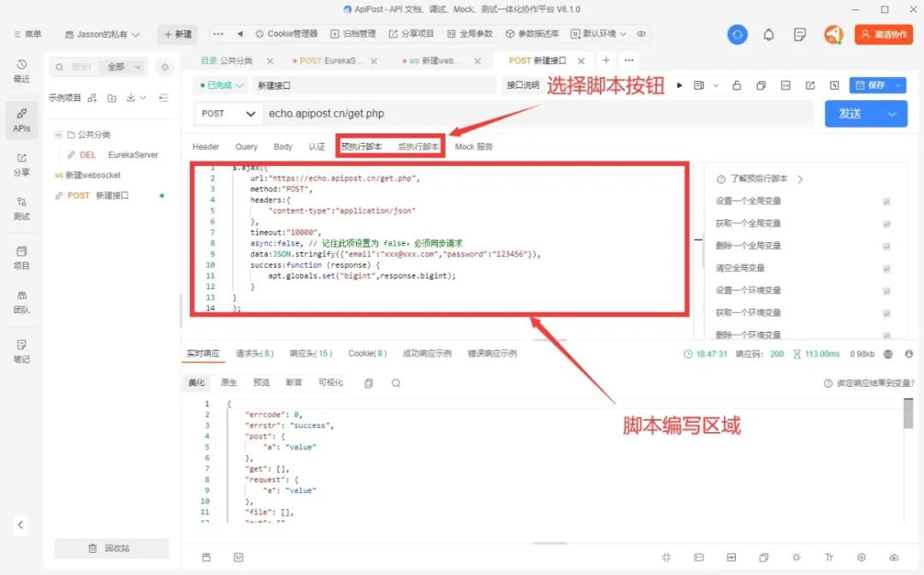Insert the 获取一个全局变量 snippet via its icon

pos(886,224)
